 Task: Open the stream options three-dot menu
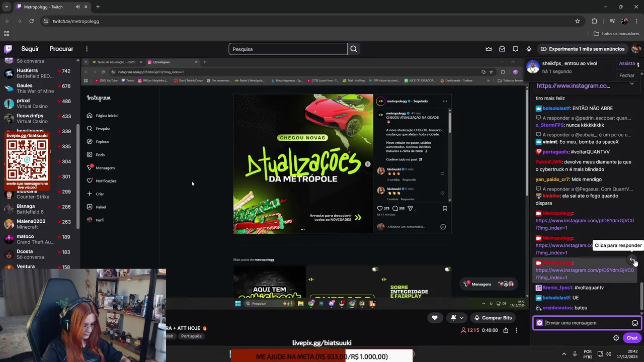pos(516,330)
